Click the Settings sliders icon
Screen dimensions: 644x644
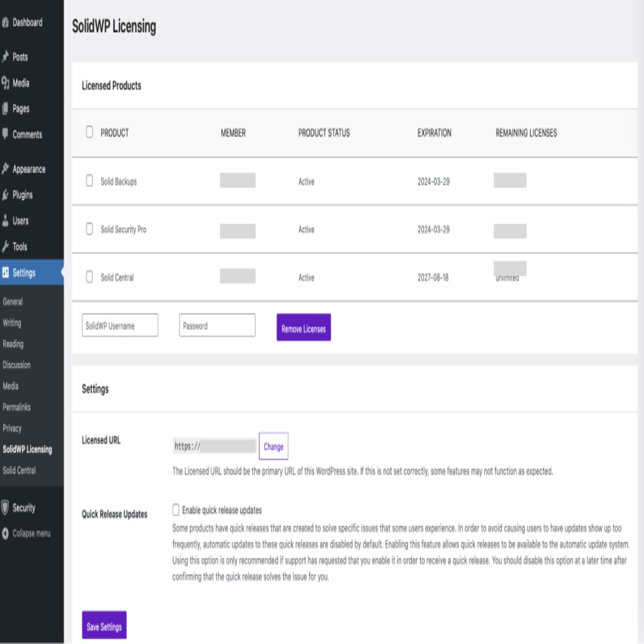click(5, 272)
